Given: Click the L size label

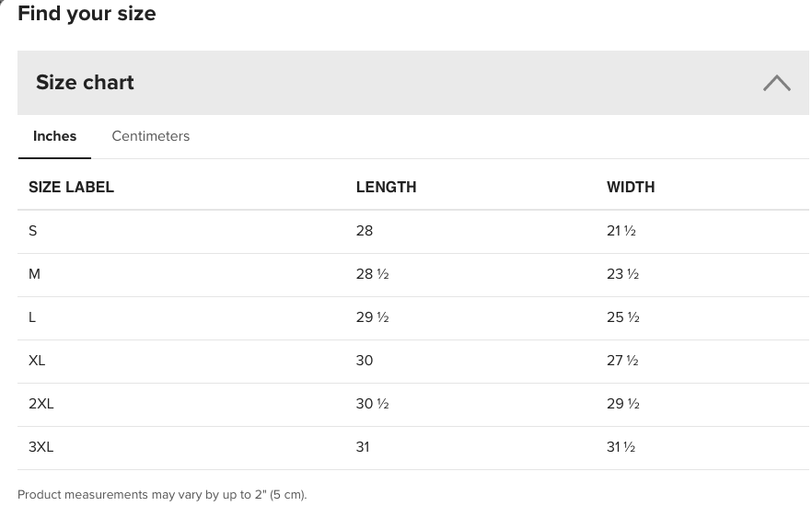Looking at the screenshot, I should (32, 317).
